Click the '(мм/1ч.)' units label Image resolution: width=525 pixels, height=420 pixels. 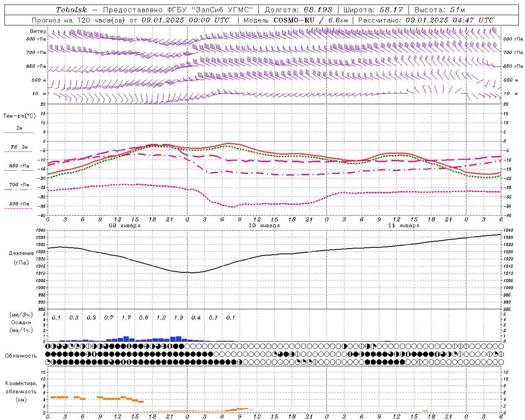point(21,330)
